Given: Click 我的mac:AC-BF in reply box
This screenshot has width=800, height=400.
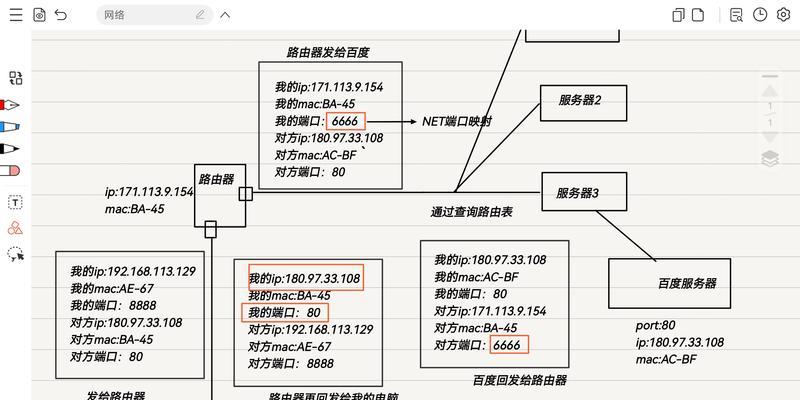Looking at the screenshot, I should 476,277.
